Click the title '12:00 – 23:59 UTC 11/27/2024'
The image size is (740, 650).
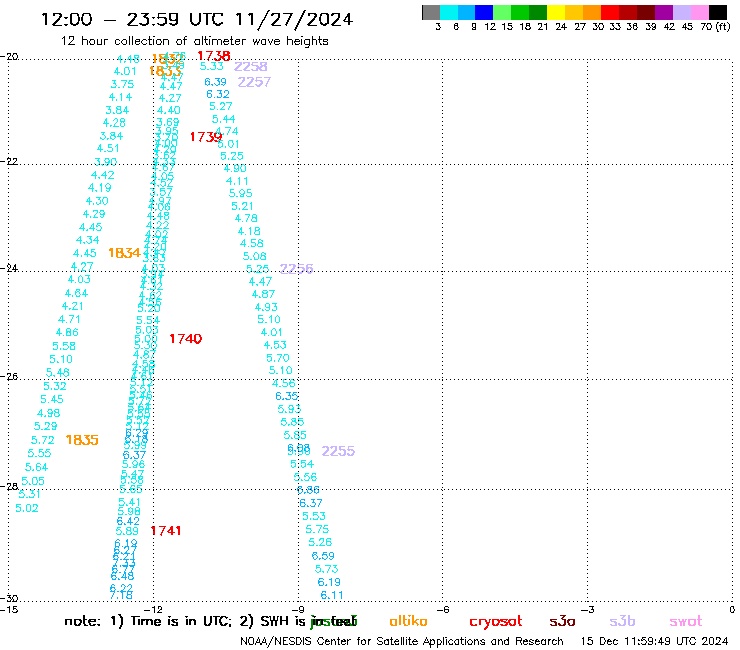coord(197,19)
